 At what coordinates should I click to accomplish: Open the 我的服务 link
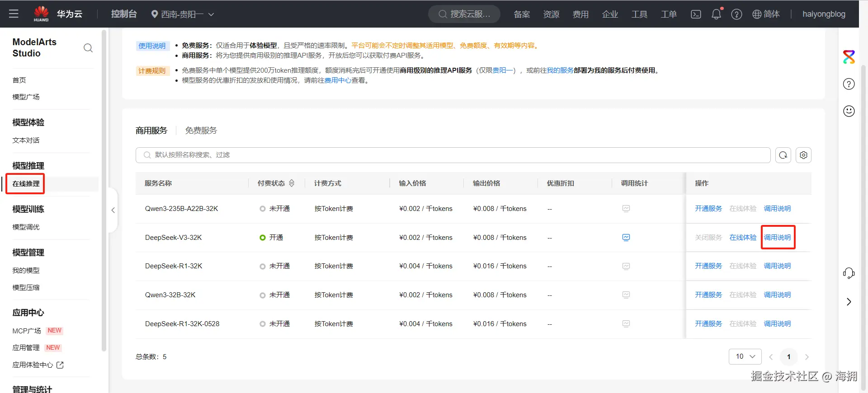coord(560,70)
